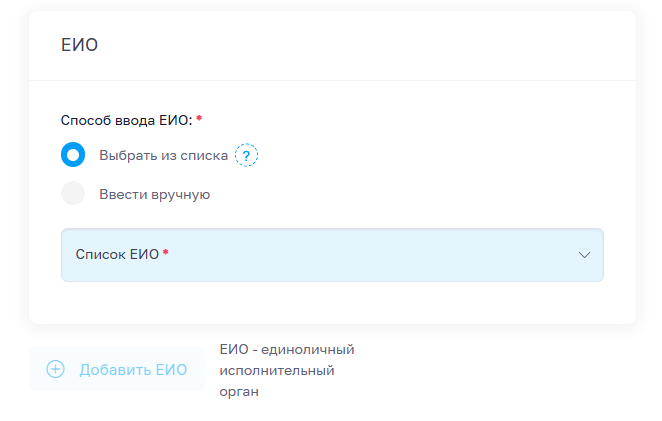The width and height of the screenshot is (662, 421).
Task: Choose the Выбрать из списка option label
Action: coord(163,155)
